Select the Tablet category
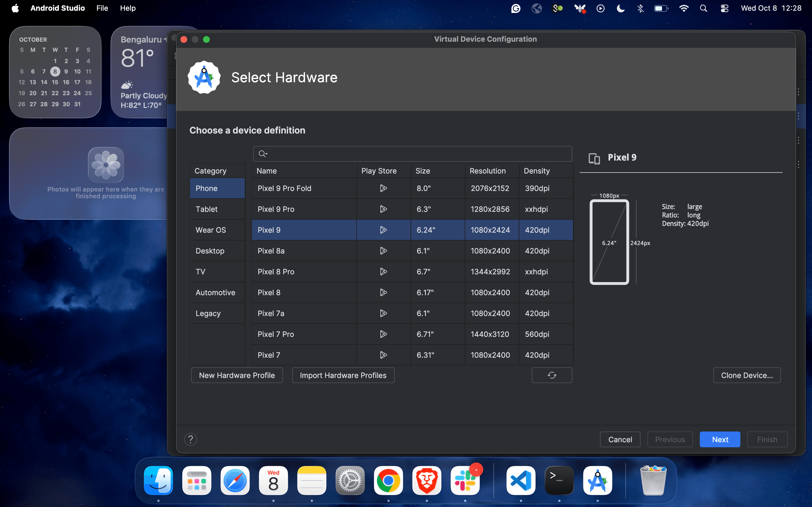This screenshot has height=507, width=812. pyautogui.click(x=207, y=209)
